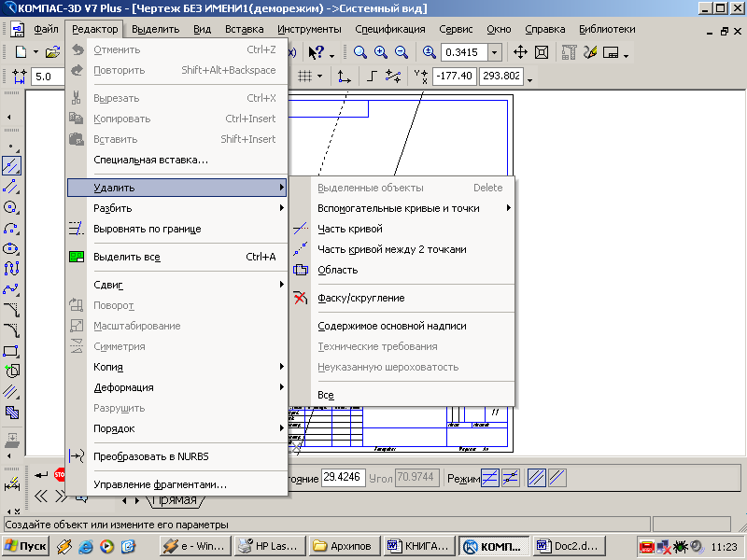Switch to Doc2 Word taskbar window
Viewport: 747px width, 560px height.
pyautogui.click(x=571, y=546)
